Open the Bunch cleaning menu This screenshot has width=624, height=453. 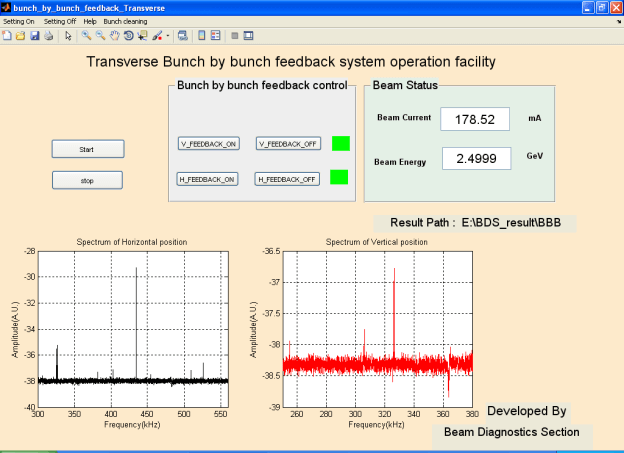pos(126,21)
